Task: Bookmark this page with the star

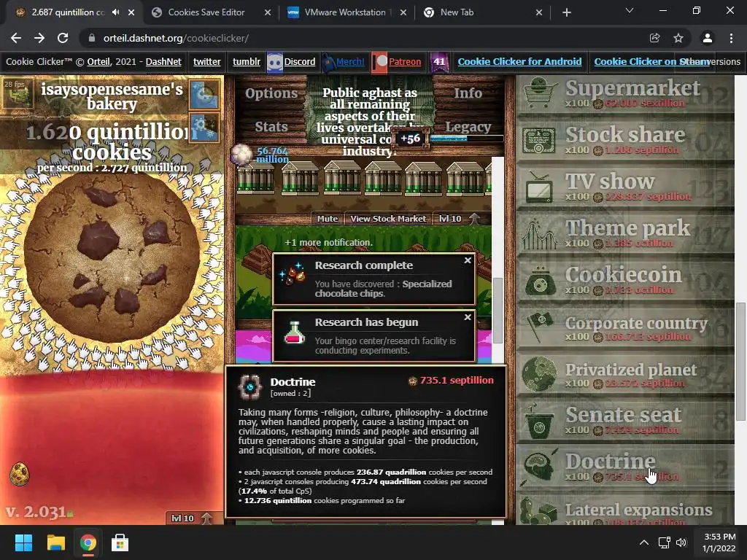Action: tap(678, 38)
